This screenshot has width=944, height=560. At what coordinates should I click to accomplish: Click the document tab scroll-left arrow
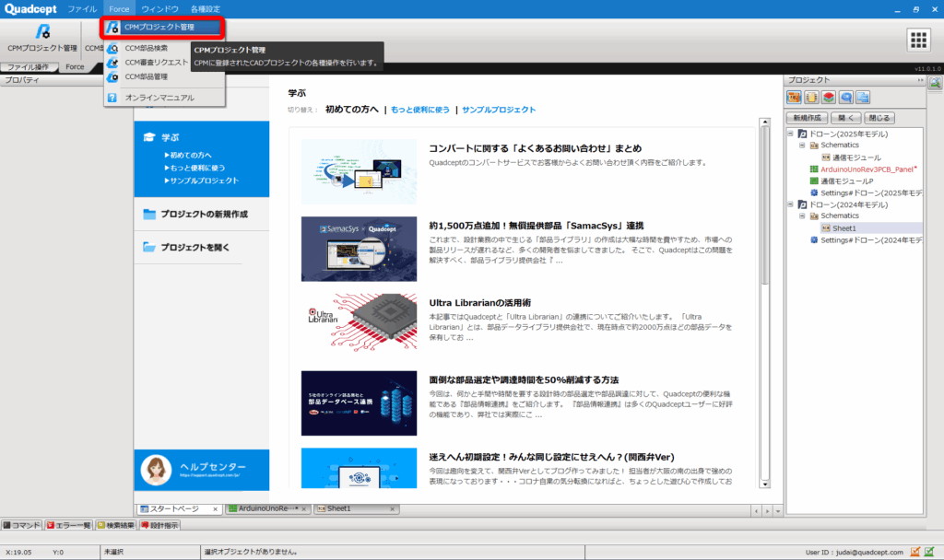(x=756, y=510)
